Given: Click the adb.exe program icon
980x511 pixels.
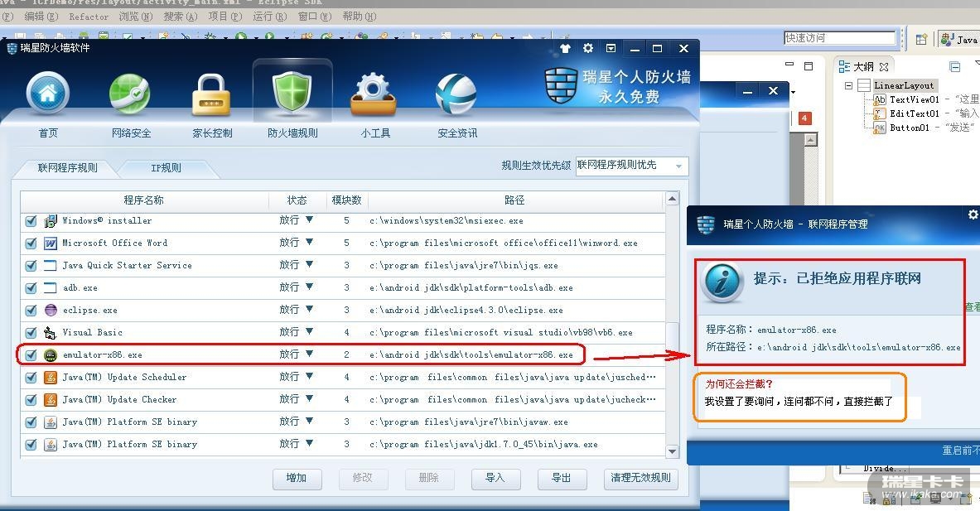Looking at the screenshot, I should [51, 288].
